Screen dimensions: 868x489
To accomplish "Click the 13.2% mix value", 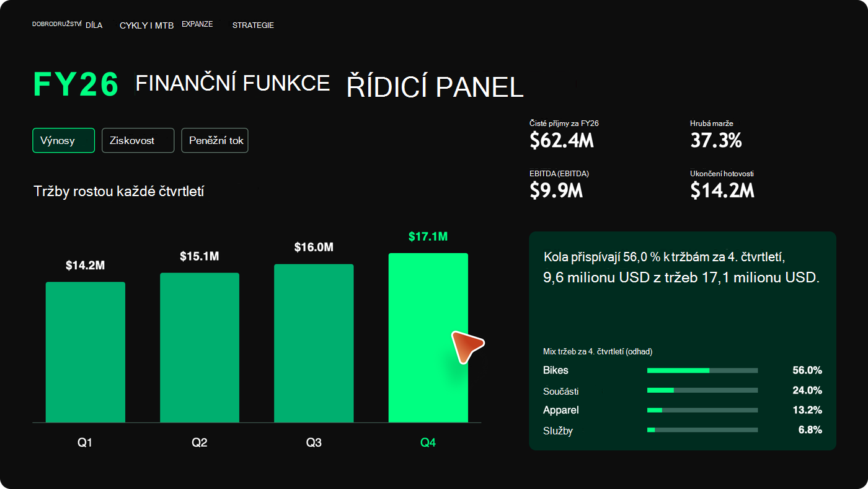I will pos(807,410).
